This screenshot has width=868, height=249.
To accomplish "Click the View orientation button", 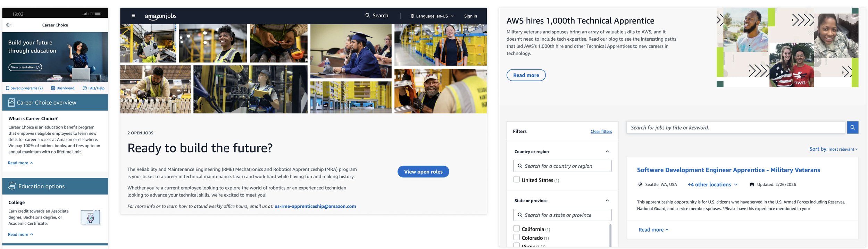I will tap(25, 67).
